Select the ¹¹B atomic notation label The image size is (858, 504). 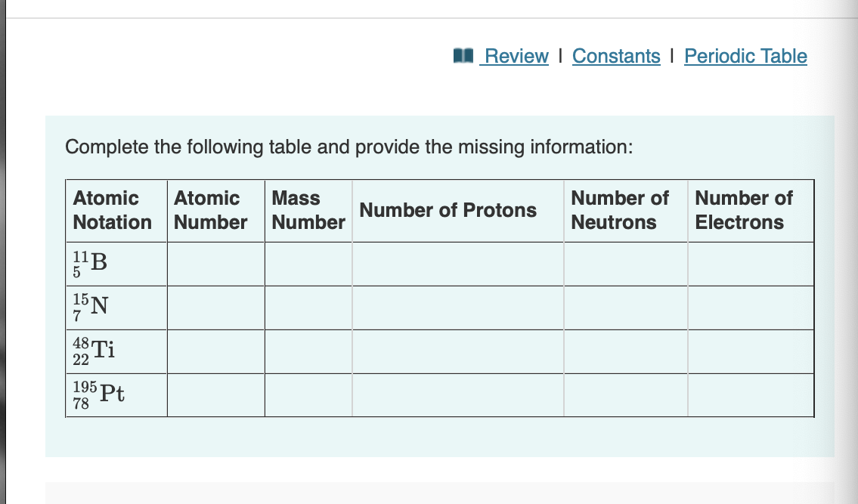click(89, 264)
